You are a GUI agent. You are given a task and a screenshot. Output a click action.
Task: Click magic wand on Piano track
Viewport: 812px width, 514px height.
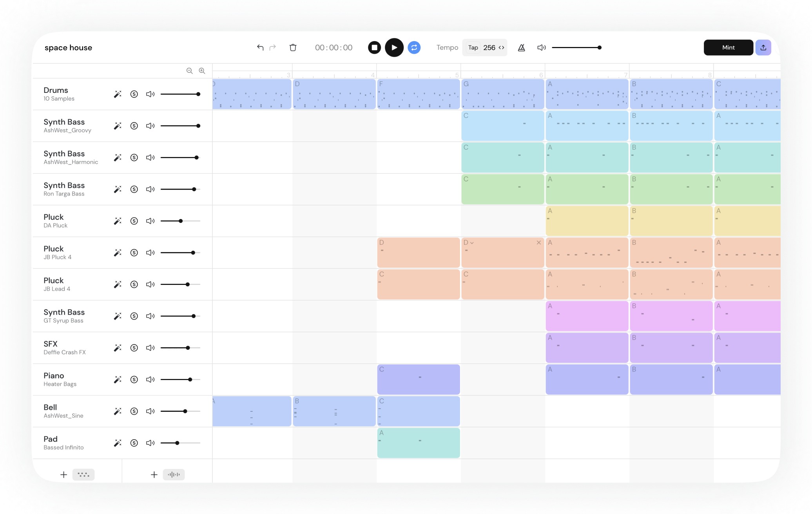tap(118, 379)
